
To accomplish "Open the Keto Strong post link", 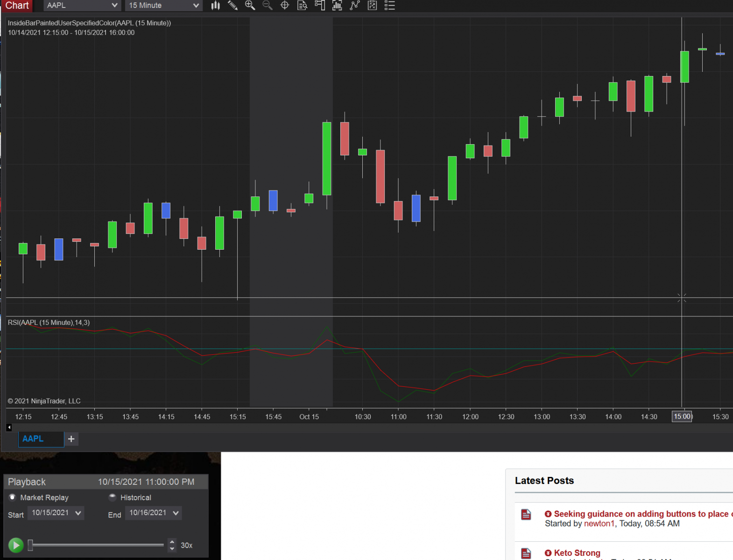I will click(x=577, y=553).
